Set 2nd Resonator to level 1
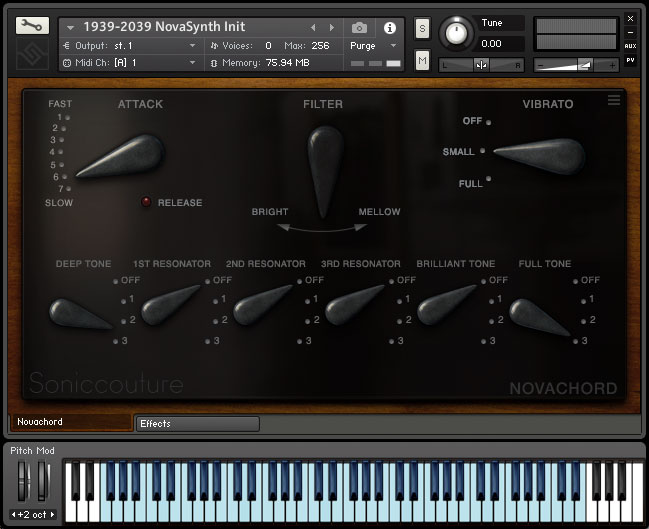This screenshot has height=529, width=649. pyautogui.click(x=307, y=301)
